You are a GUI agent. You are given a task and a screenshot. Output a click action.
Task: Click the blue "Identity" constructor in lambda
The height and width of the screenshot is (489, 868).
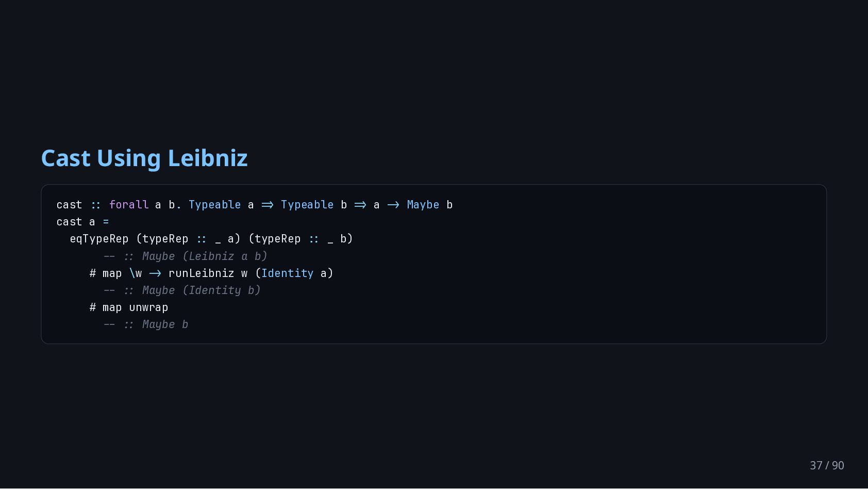coord(287,273)
